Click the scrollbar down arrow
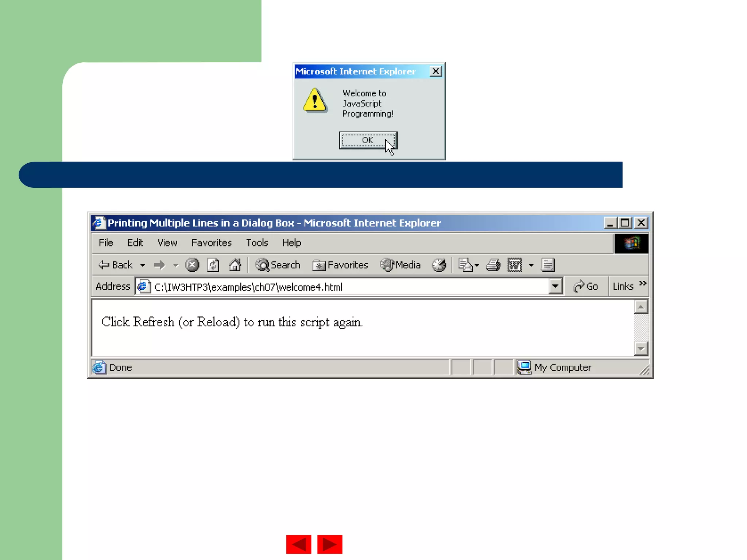The image size is (747, 560). pos(641,349)
